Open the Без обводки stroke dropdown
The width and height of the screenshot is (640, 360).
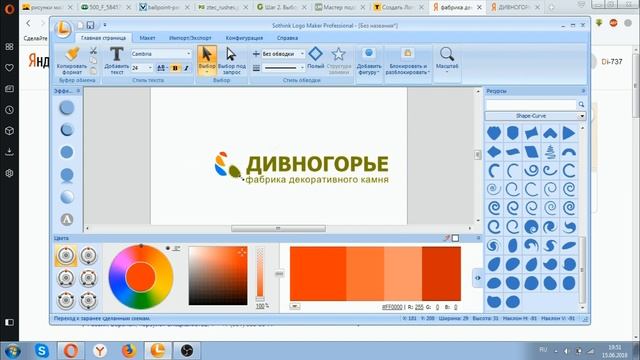(x=302, y=54)
